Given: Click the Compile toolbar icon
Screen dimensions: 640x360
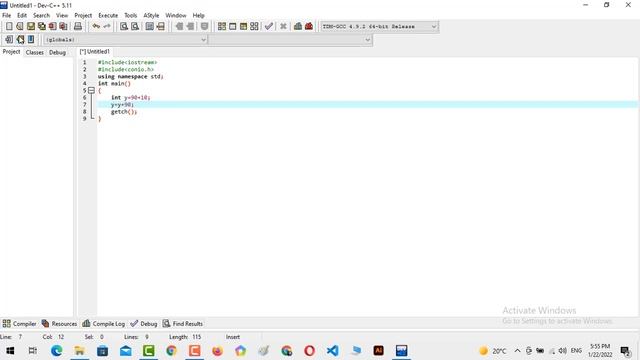Looking at the screenshot, I should (222, 27).
